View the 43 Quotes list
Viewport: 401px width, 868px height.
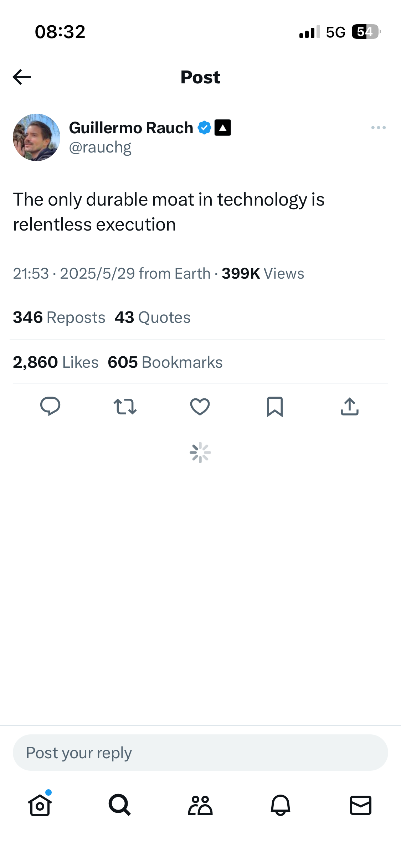tap(153, 317)
